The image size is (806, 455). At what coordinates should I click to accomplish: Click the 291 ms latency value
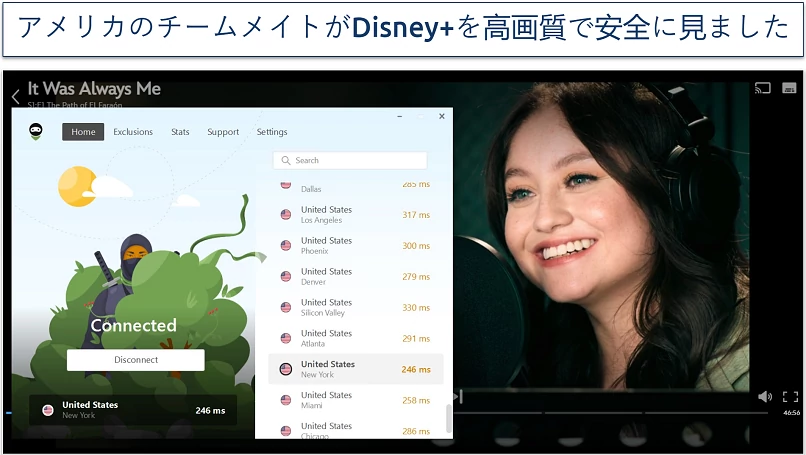pyautogui.click(x=416, y=338)
